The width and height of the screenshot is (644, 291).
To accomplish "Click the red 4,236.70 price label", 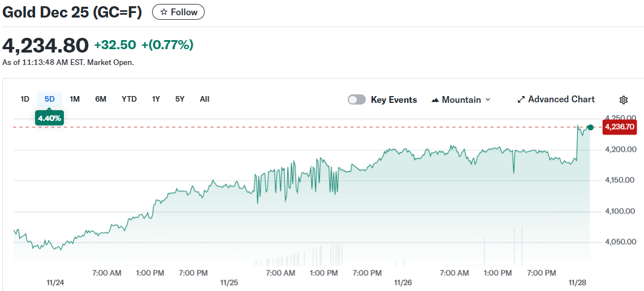I will 620,127.
